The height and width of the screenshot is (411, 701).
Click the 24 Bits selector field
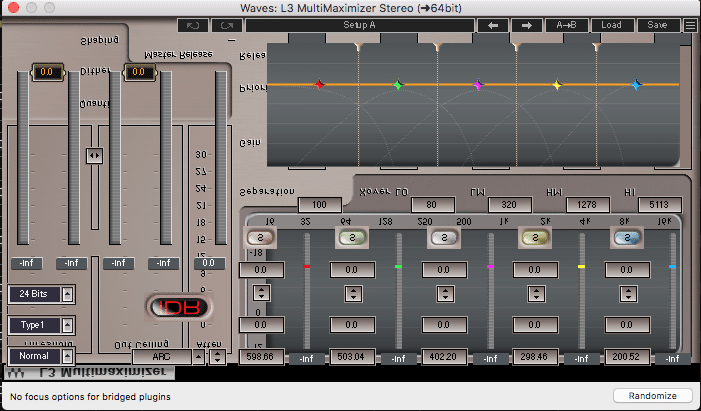pos(34,294)
